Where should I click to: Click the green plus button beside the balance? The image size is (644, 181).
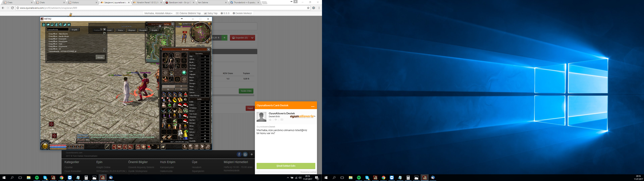pyautogui.click(x=225, y=38)
